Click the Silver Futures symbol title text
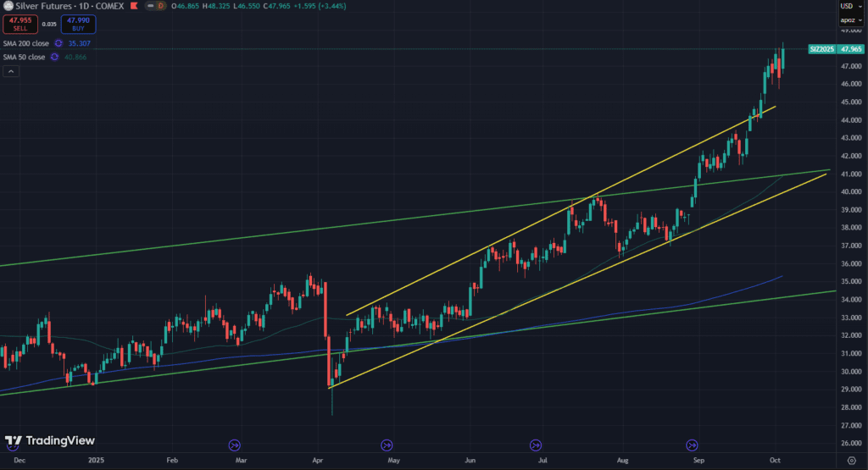Screen dimensions: 868x470 49,6
